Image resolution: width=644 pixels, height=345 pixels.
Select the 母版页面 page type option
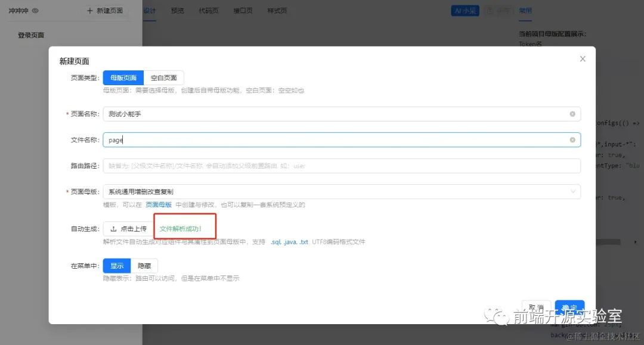click(x=123, y=77)
